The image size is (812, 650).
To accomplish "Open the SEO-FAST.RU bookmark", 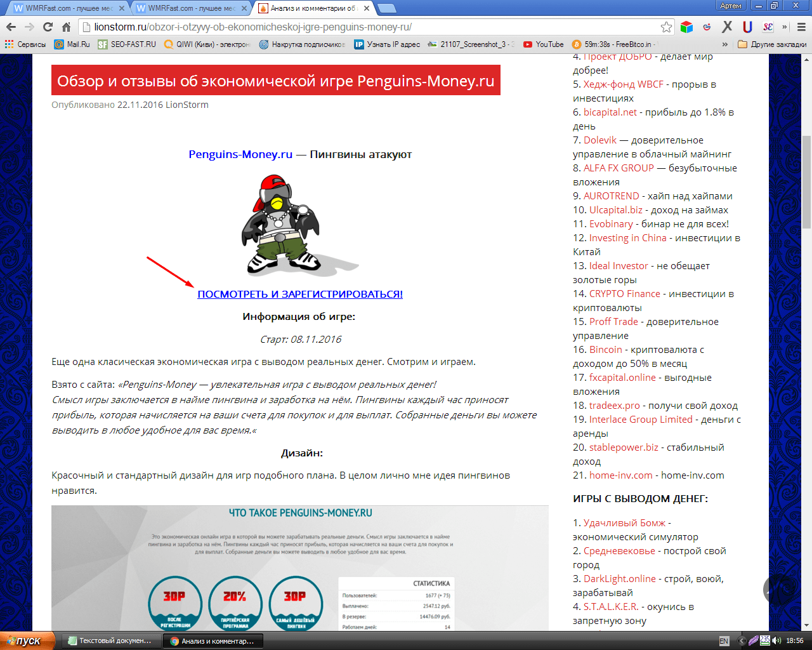I will (127, 44).
